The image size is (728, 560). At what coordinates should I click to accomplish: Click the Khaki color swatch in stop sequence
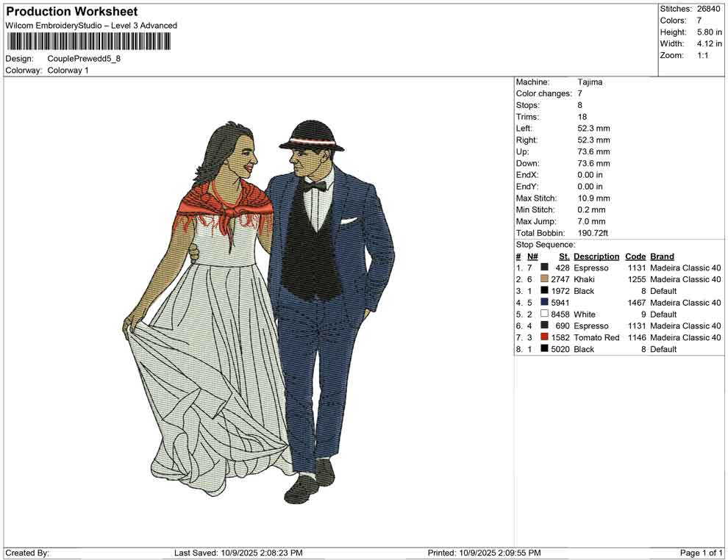[544, 279]
